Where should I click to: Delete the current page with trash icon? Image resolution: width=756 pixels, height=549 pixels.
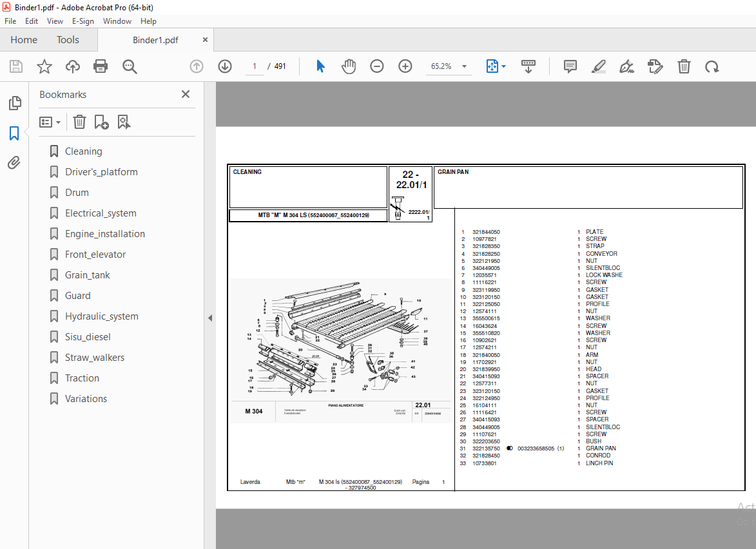coord(684,66)
